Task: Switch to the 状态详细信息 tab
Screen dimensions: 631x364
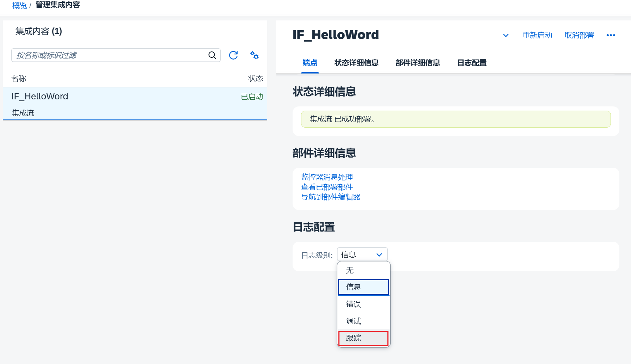Action: click(x=356, y=63)
